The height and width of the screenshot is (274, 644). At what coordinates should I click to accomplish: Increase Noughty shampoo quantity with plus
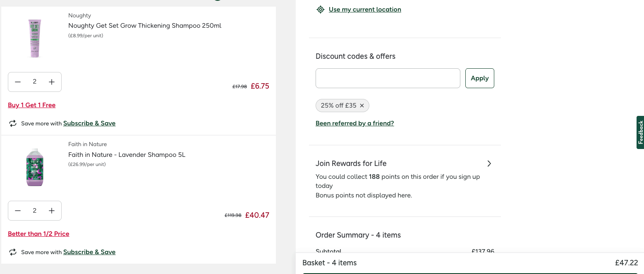(52, 82)
